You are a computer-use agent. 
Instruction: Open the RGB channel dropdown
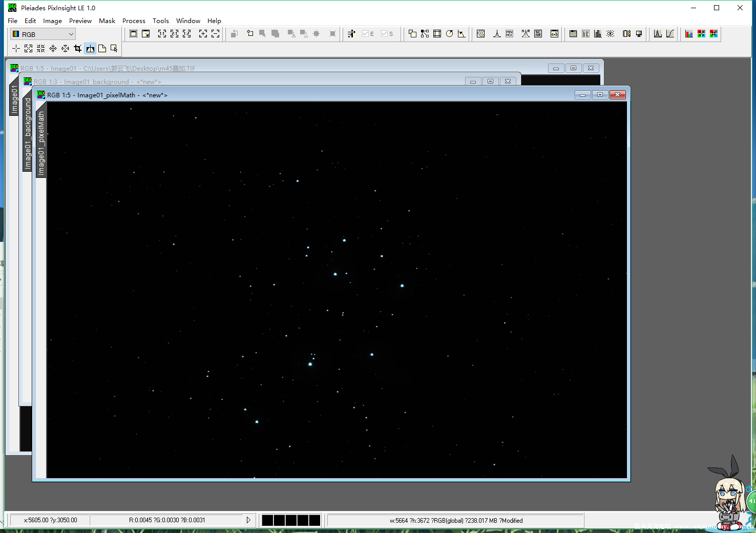click(x=43, y=34)
